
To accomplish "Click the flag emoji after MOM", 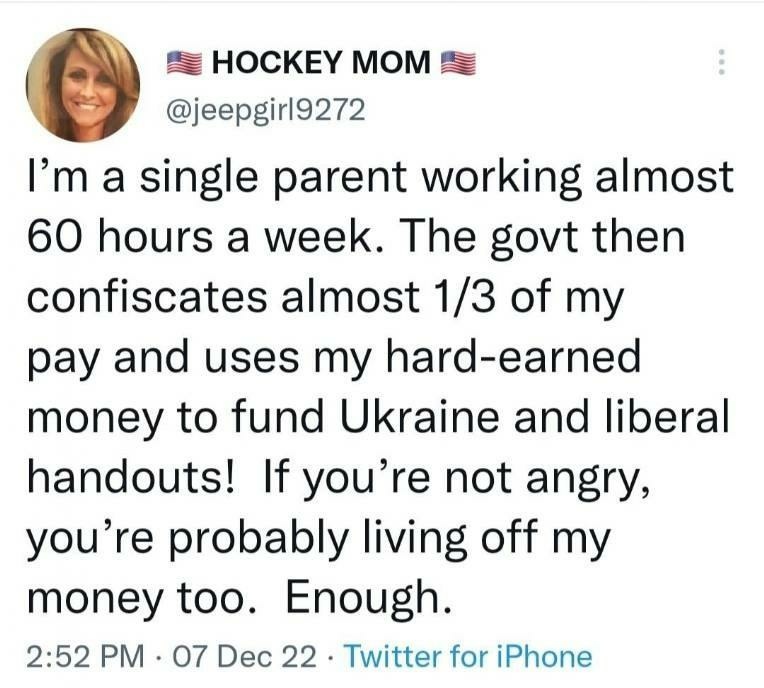I will coord(458,62).
